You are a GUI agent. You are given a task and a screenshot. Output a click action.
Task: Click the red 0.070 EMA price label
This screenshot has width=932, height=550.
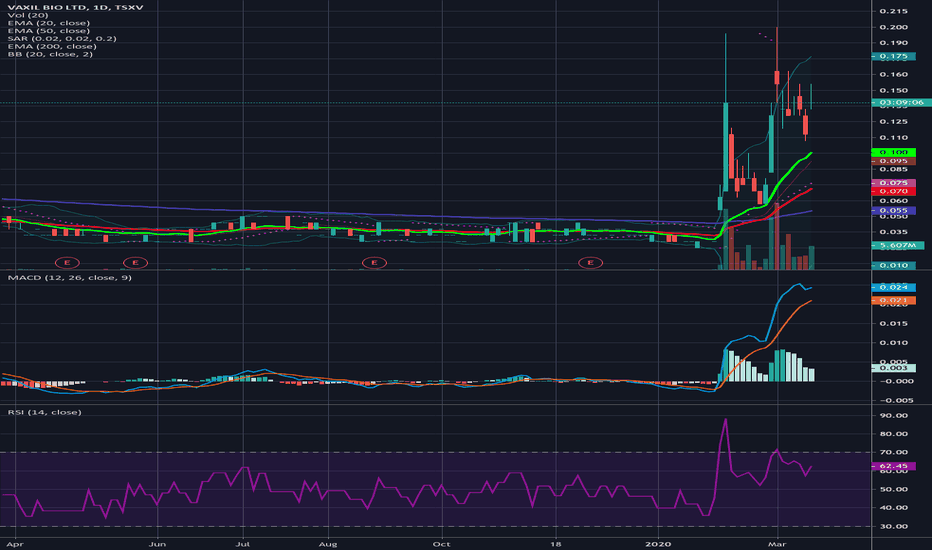(893, 191)
